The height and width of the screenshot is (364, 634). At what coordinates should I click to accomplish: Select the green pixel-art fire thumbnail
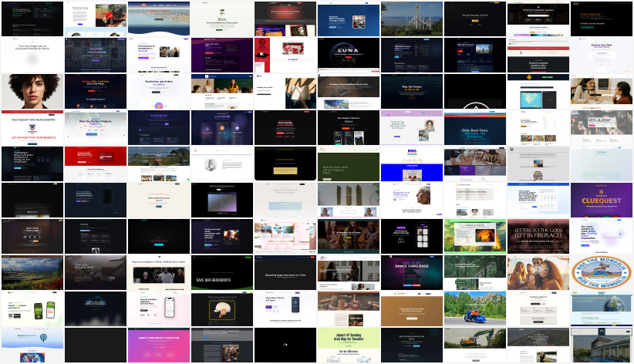tap(475, 237)
